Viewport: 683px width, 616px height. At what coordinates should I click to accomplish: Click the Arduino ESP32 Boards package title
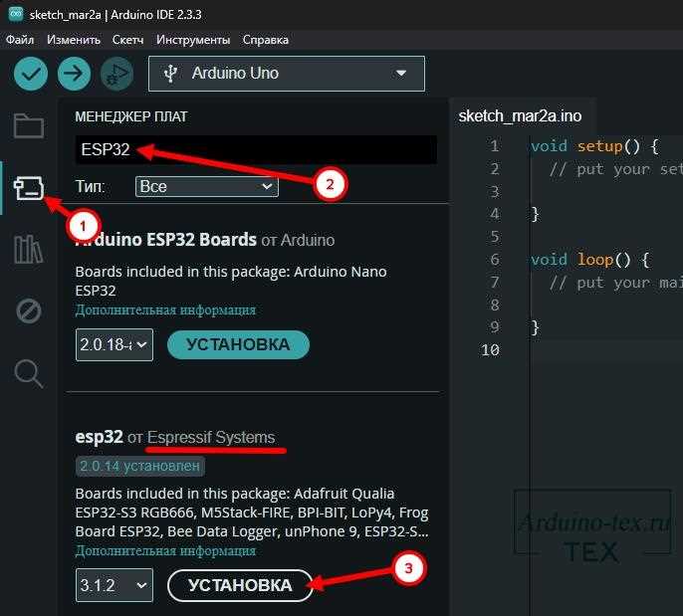[x=166, y=240]
